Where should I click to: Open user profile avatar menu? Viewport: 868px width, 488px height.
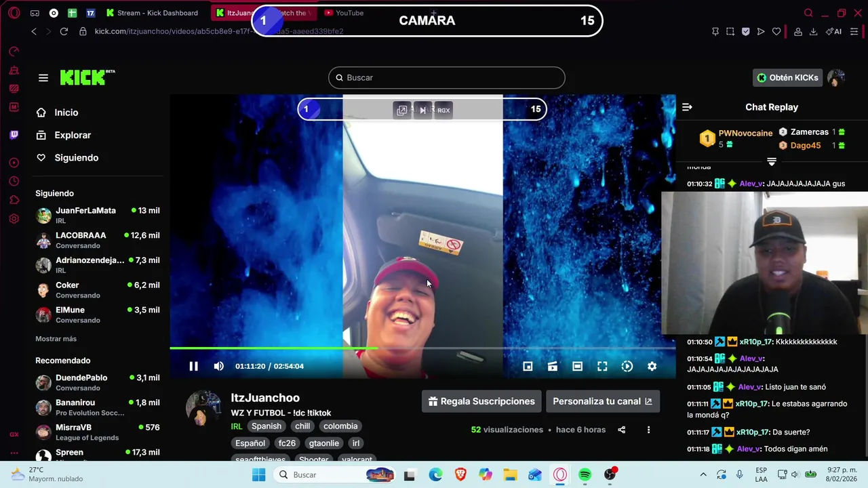pos(836,77)
